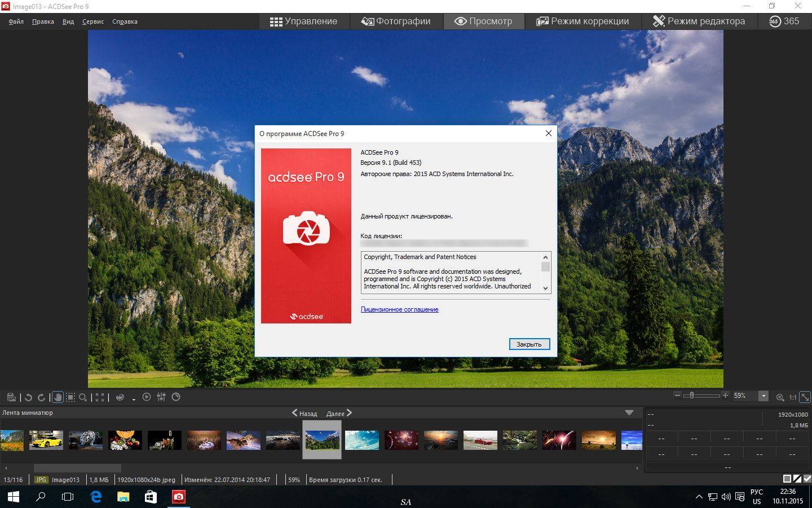Click the auto-advance timer icon
The image size is (812, 508).
pyautogui.click(x=176, y=397)
